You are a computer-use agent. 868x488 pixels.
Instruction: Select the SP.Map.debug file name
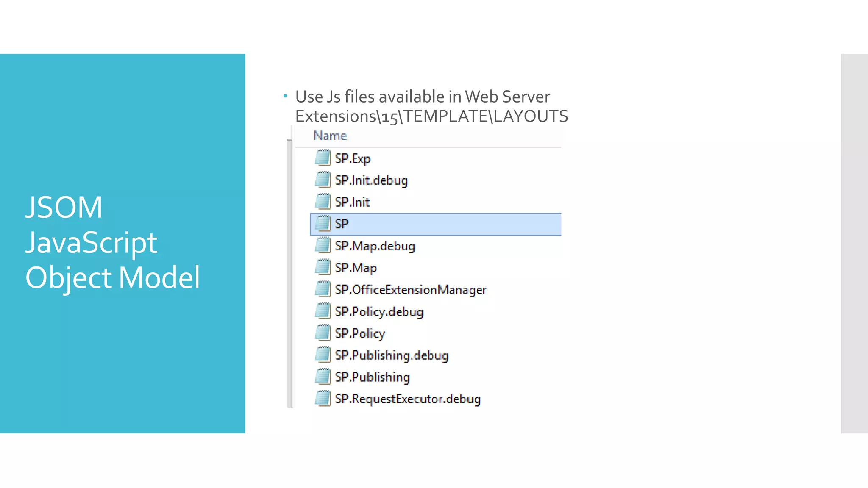tap(375, 246)
